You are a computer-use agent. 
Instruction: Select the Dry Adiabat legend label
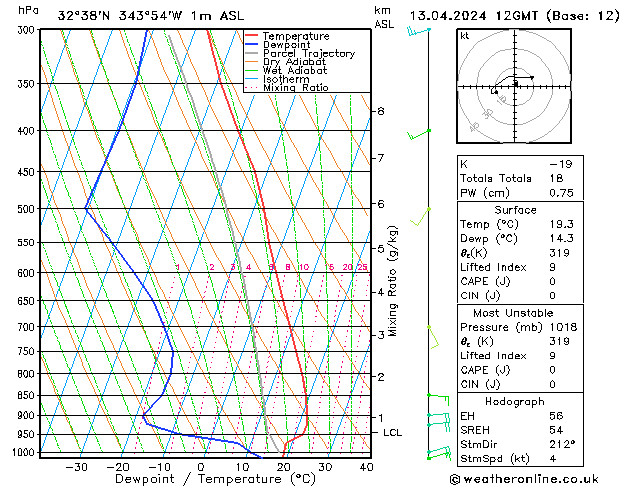294,62
